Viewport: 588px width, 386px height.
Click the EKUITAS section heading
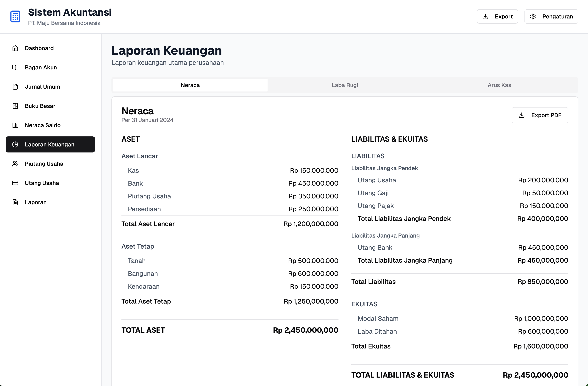point(364,304)
